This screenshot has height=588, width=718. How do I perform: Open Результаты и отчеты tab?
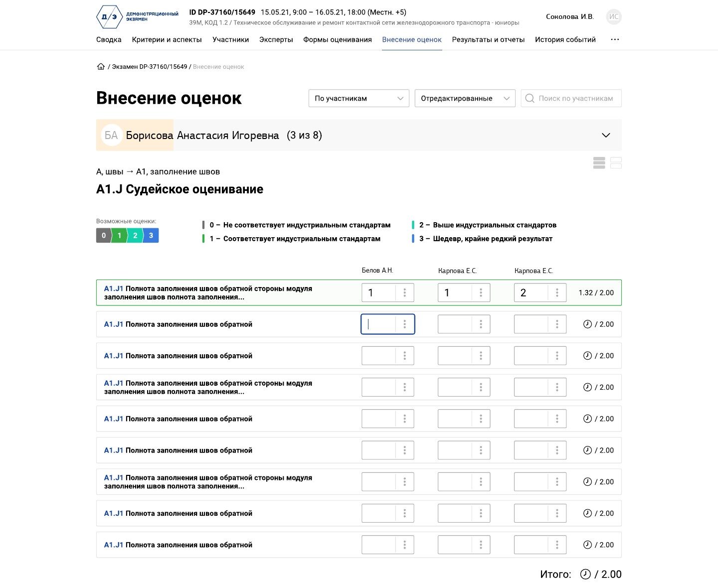point(488,40)
